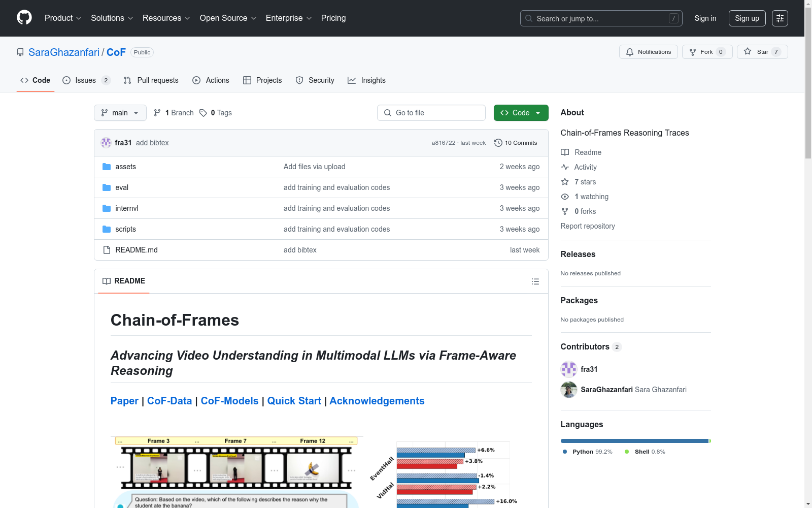Focus the Go to file input
The image size is (812, 508).
pos(431,113)
